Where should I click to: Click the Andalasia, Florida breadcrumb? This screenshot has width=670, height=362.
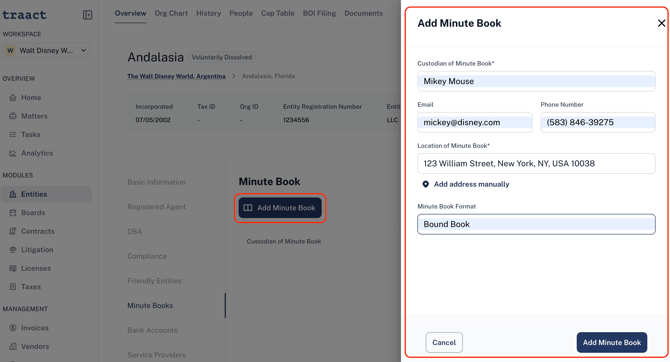click(268, 76)
